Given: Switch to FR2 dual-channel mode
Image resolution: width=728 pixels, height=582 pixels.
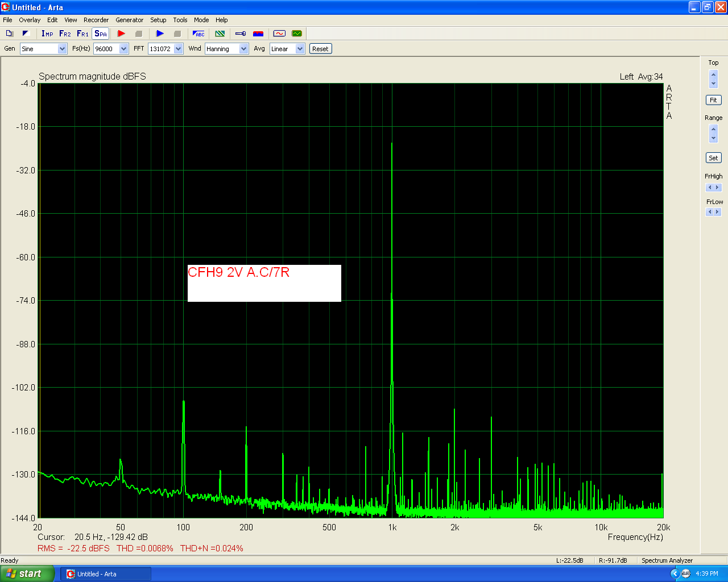Looking at the screenshot, I should tap(65, 34).
